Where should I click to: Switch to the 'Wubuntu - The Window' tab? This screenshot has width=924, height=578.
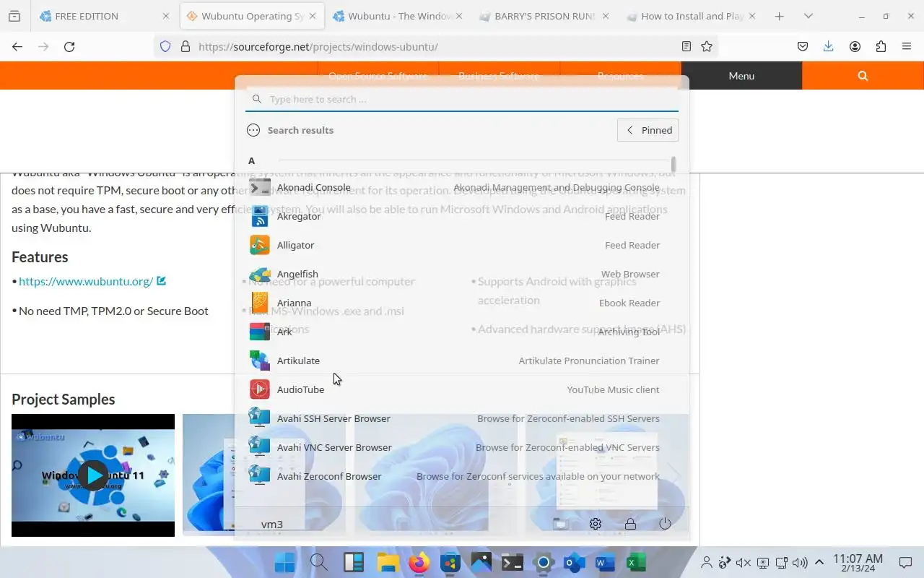(x=397, y=16)
